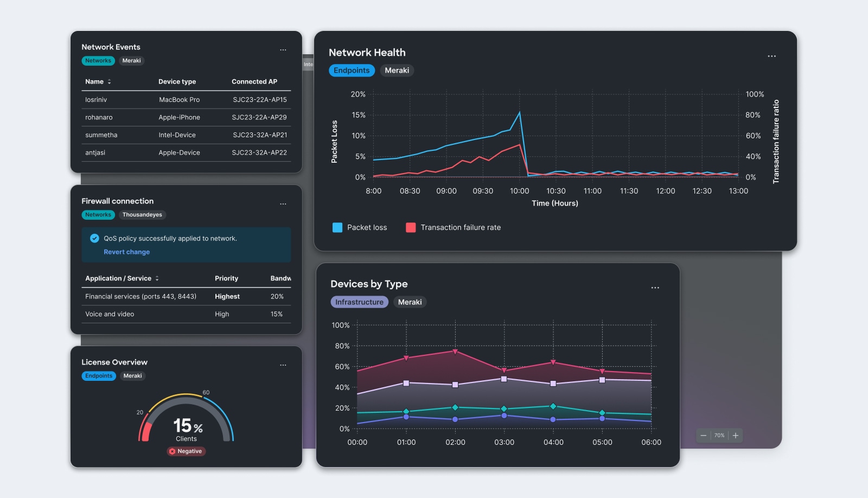Click the Apple-iPhone device type cell
The width and height of the screenshot is (868, 498).
179,117
